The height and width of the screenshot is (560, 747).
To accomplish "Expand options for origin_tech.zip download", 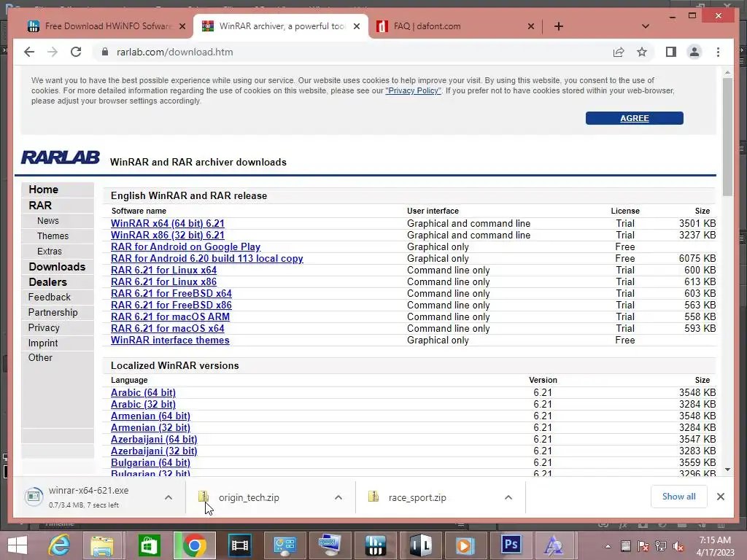I will click(x=338, y=497).
